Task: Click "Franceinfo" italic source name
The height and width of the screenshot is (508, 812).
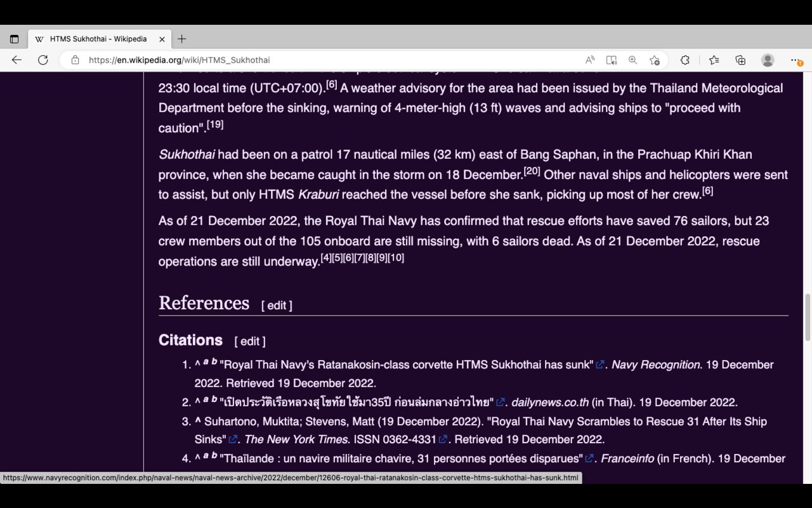Action: click(x=627, y=458)
